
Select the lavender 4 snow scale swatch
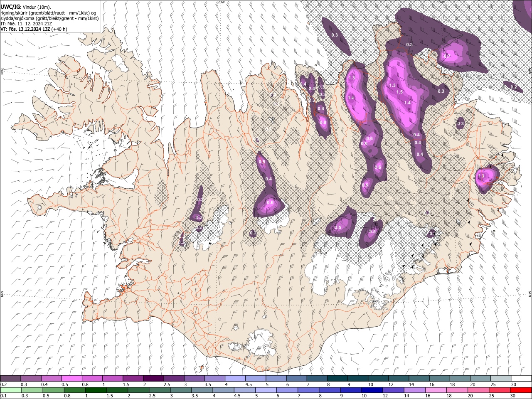point(234,378)
